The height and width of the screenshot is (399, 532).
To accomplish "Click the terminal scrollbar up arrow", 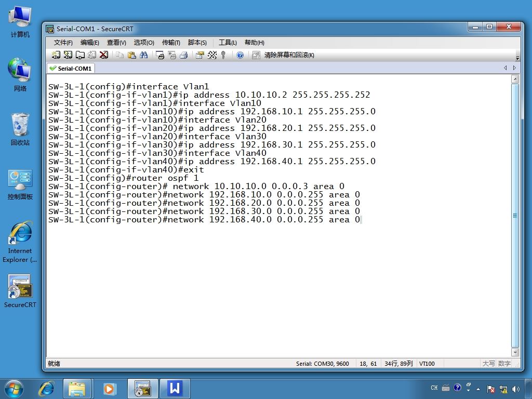I will [515, 79].
